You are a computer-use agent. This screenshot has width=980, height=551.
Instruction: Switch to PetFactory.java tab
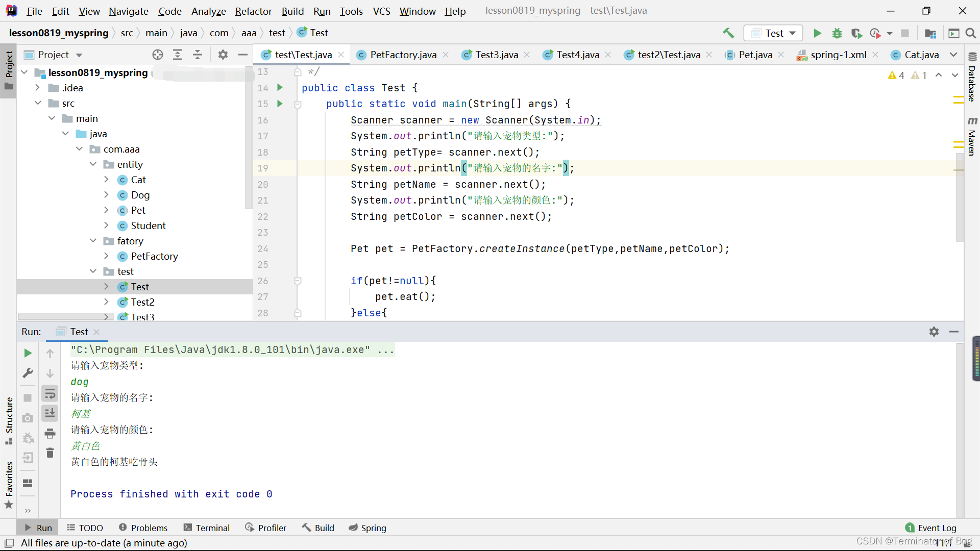point(403,55)
